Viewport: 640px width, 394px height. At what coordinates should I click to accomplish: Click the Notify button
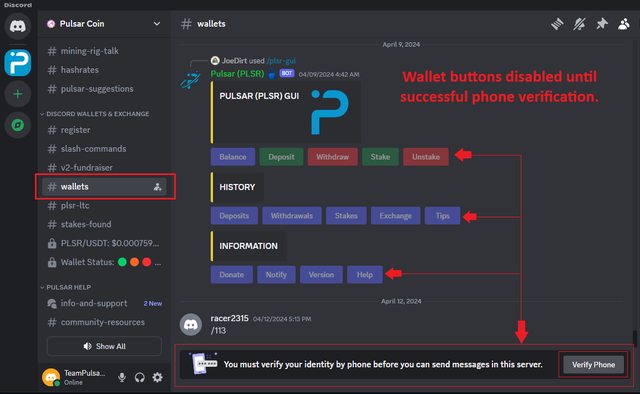tap(276, 275)
